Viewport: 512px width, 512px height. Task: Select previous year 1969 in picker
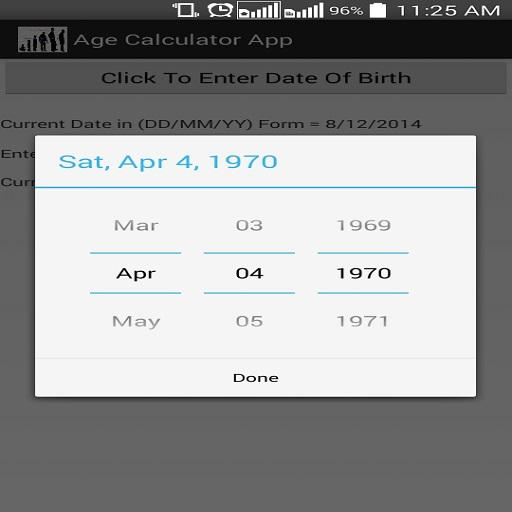[x=363, y=225]
